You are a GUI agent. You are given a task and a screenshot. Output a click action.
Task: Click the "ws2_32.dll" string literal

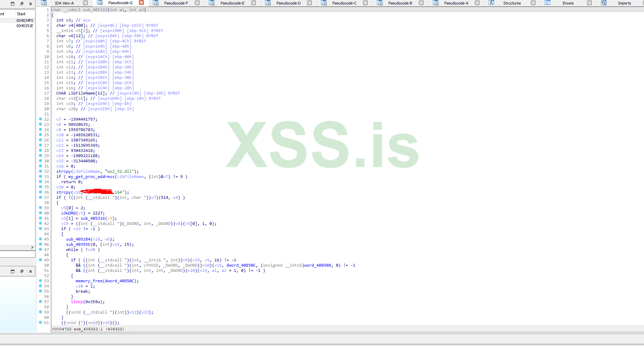tap(119, 171)
